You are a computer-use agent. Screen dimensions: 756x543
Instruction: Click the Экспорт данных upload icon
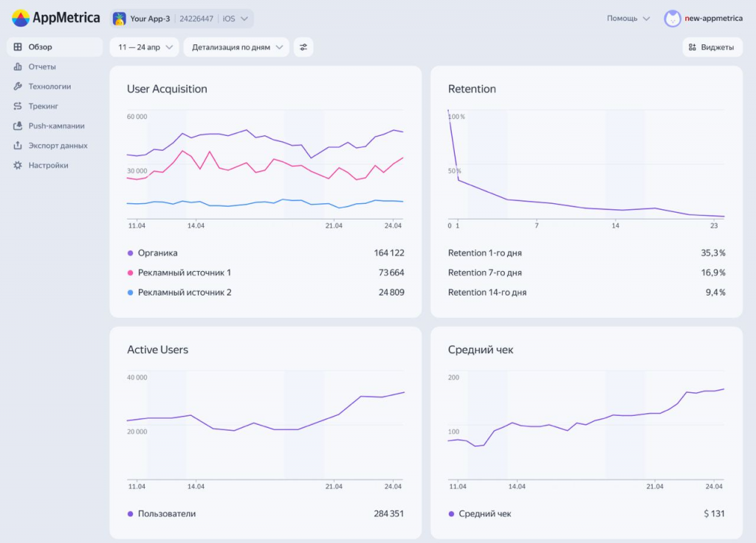17,146
